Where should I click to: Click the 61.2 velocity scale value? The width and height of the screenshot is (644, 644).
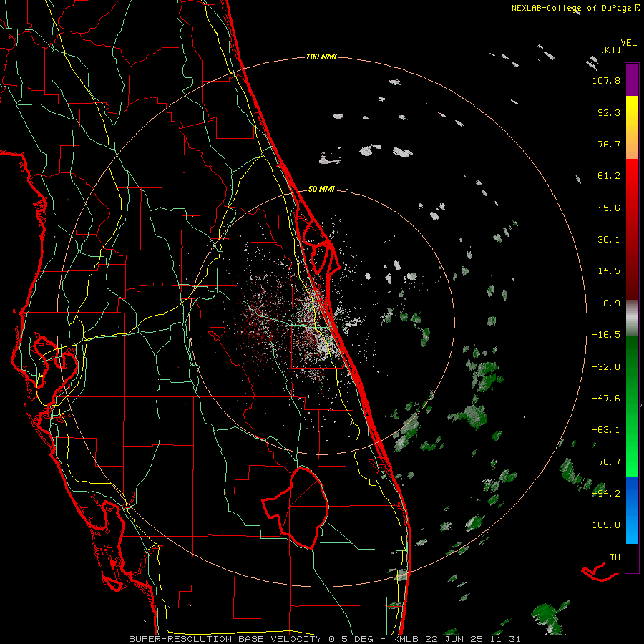pos(609,176)
